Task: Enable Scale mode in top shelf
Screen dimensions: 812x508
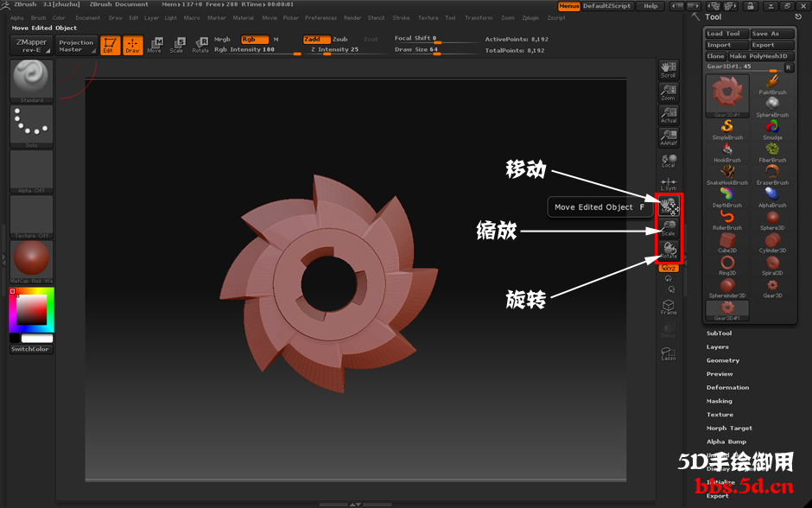Action: point(177,45)
